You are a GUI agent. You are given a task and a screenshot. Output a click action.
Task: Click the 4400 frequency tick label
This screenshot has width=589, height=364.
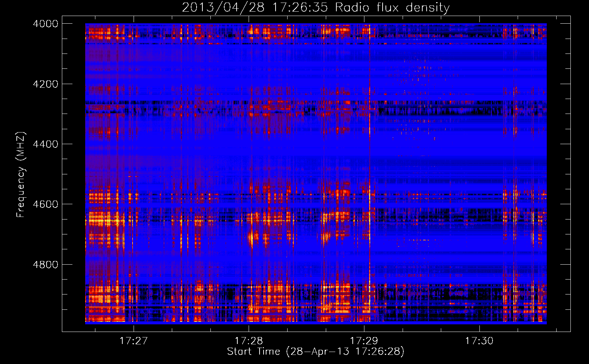point(46,144)
